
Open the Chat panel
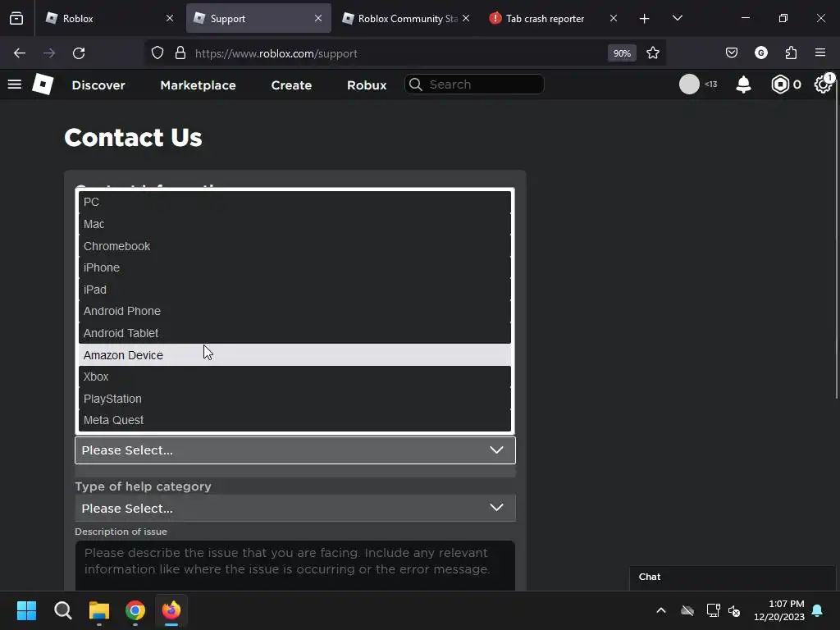[x=732, y=577]
